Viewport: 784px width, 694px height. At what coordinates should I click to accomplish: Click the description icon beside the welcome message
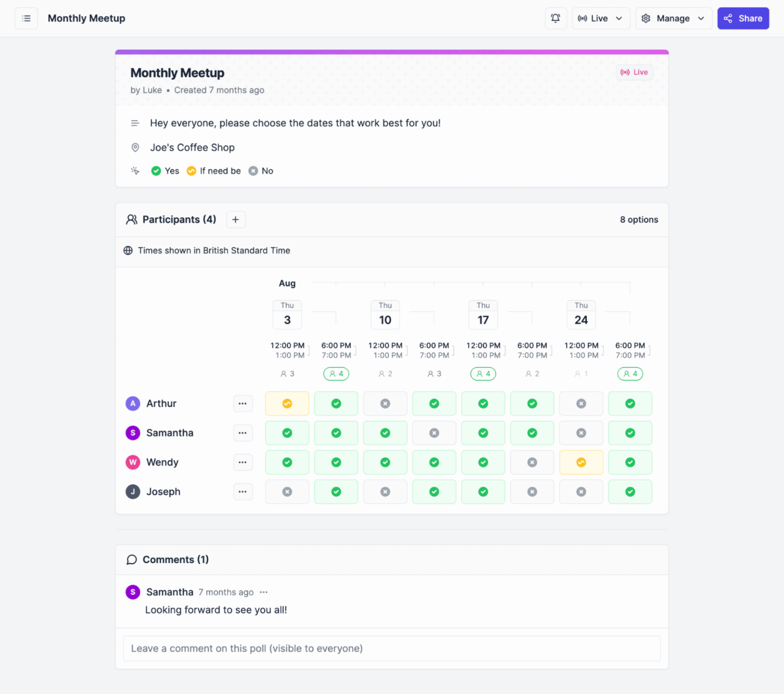click(x=135, y=123)
